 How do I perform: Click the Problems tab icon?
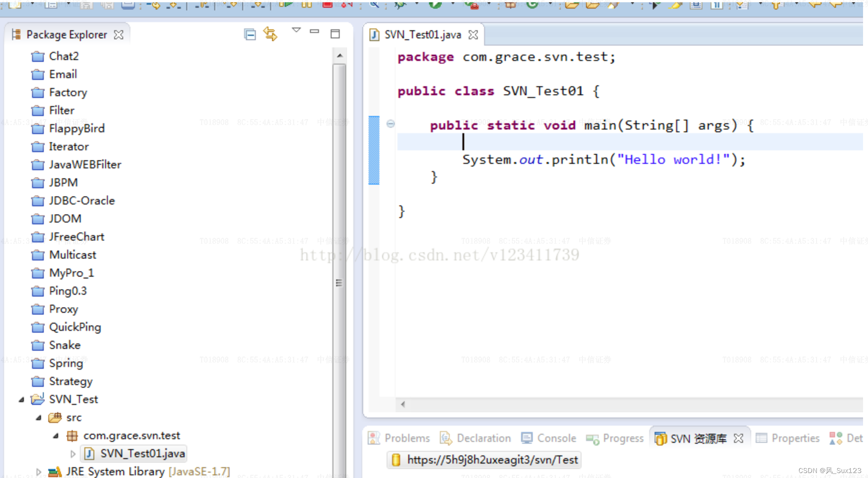click(374, 438)
